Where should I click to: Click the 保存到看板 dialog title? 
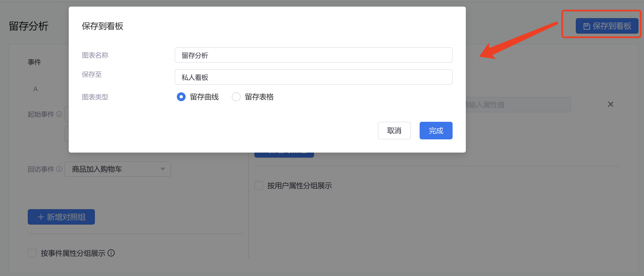[103, 26]
